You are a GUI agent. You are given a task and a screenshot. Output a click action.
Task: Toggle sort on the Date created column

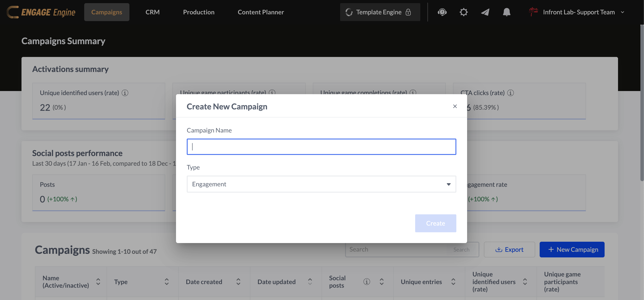point(238,281)
